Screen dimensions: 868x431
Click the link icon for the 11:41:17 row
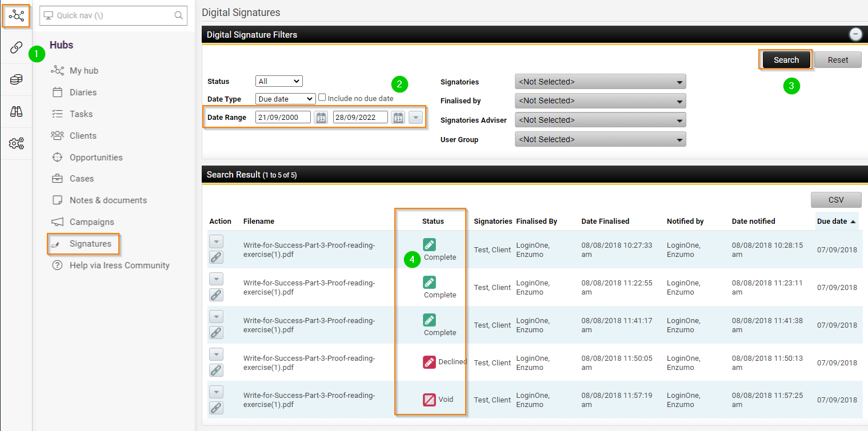216,333
